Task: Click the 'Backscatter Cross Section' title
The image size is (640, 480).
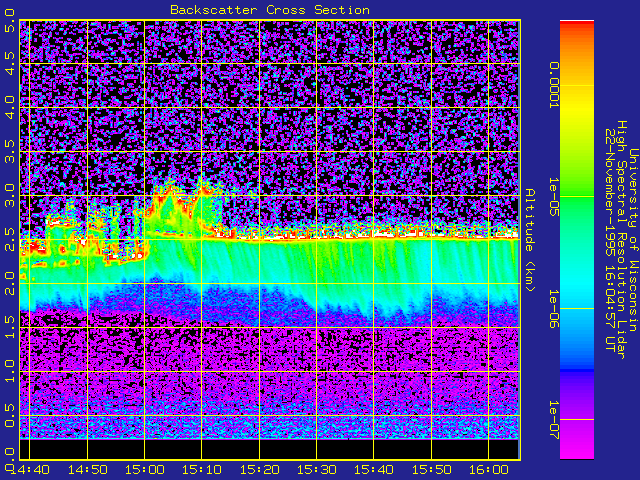Action: pyautogui.click(x=270, y=10)
